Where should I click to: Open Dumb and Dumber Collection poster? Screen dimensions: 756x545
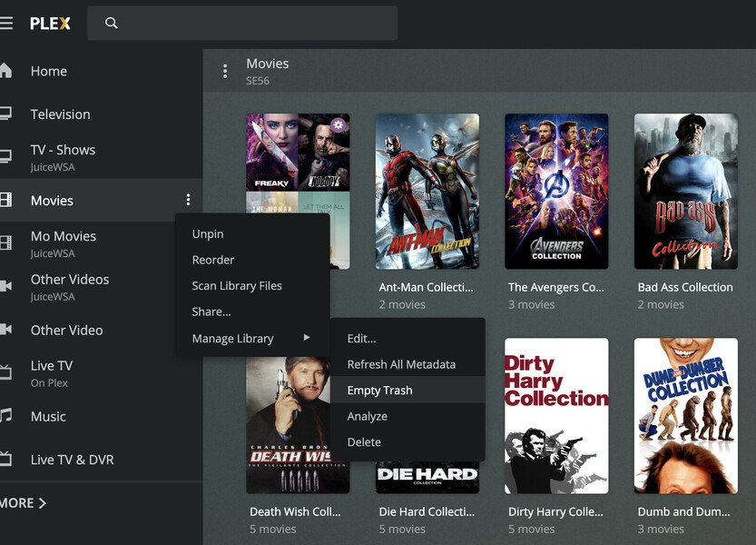[685, 416]
